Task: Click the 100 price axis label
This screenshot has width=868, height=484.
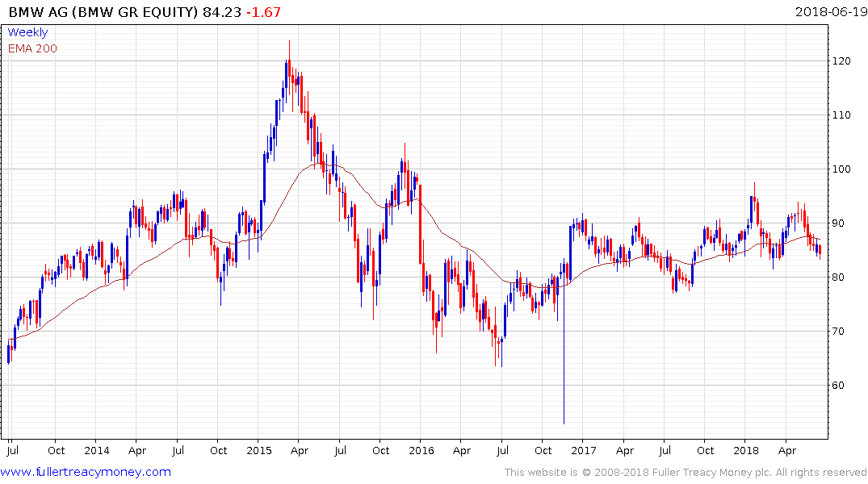Action: [841, 169]
